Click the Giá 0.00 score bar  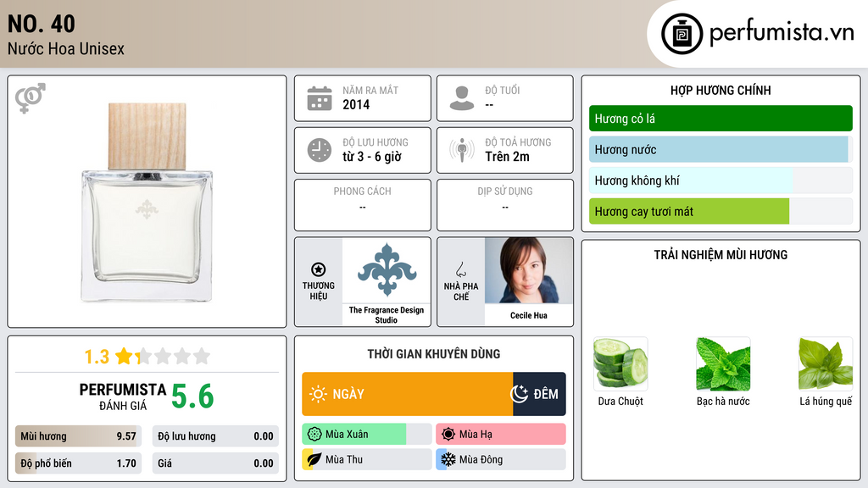pyautogui.click(x=215, y=463)
